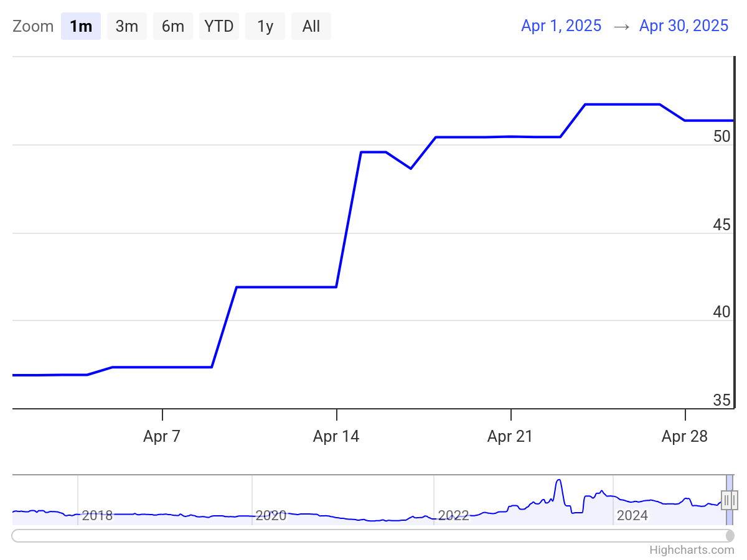The width and height of the screenshot is (747, 560).
Task: Choose the YTD zoom range
Action: pyautogui.click(x=219, y=26)
